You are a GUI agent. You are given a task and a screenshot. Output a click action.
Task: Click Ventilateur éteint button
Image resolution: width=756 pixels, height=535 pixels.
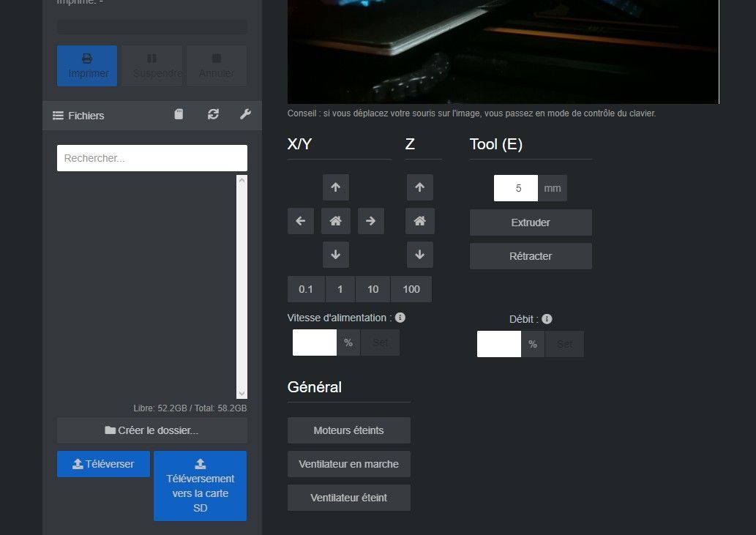(x=348, y=498)
